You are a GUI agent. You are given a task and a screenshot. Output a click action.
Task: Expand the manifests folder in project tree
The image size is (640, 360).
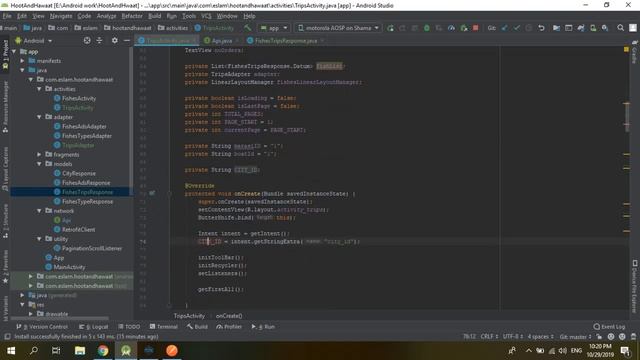[x=22, y=60]
